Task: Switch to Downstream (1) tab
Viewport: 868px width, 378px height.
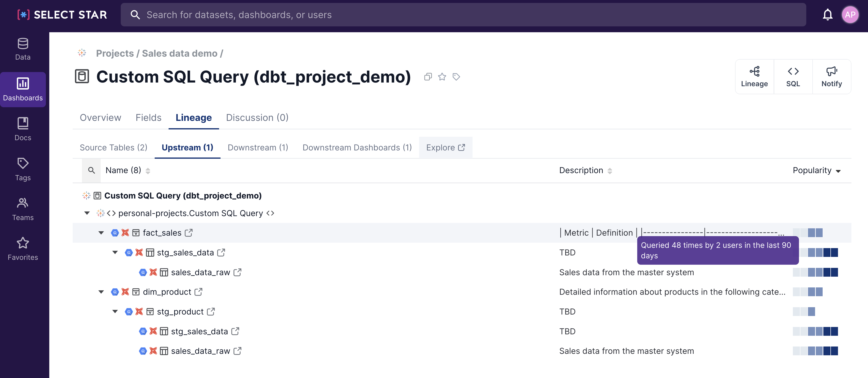Action: 258,147
